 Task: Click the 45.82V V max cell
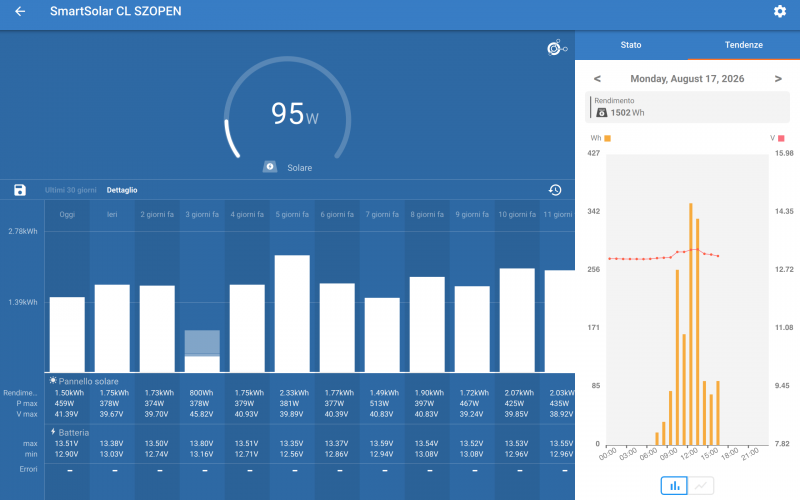tap(201, 414)
